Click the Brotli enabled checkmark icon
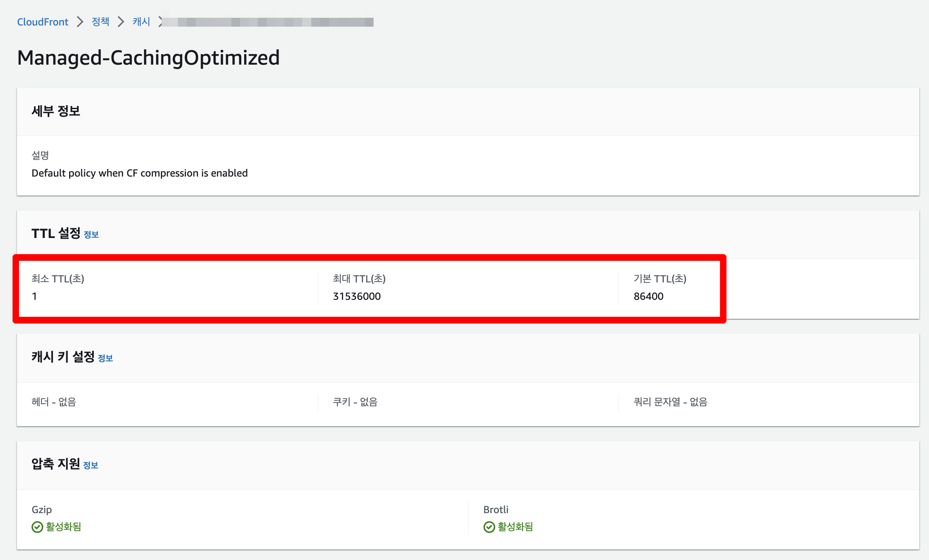The width and height of the screenshot is (929, 560). pyautogui.click(x=489, y=527)
